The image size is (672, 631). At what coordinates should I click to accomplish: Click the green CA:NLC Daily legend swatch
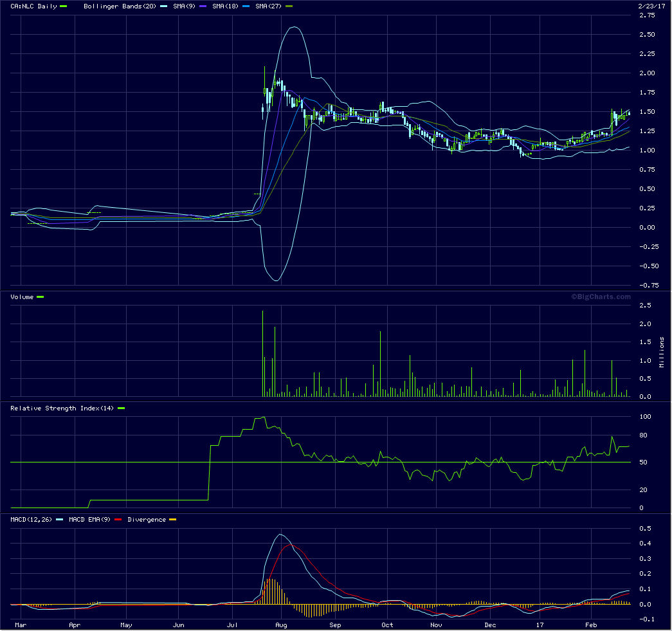[x=63, y=6]
